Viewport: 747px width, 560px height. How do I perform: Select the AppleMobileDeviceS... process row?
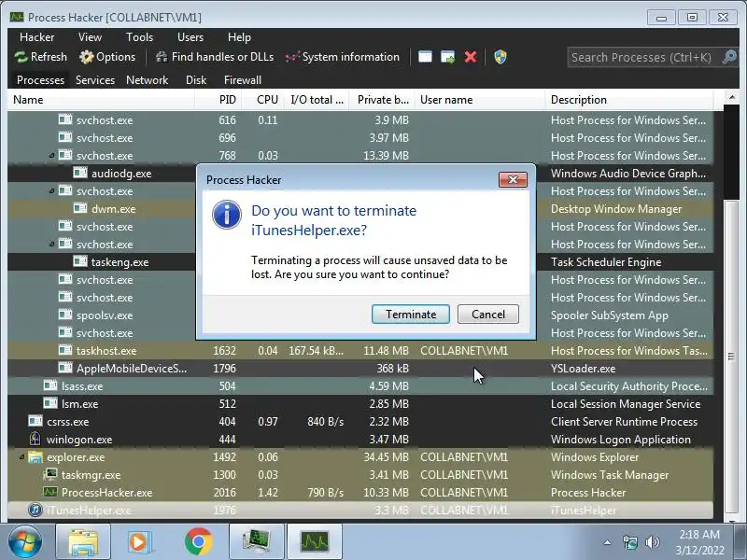tap(360, 369)
